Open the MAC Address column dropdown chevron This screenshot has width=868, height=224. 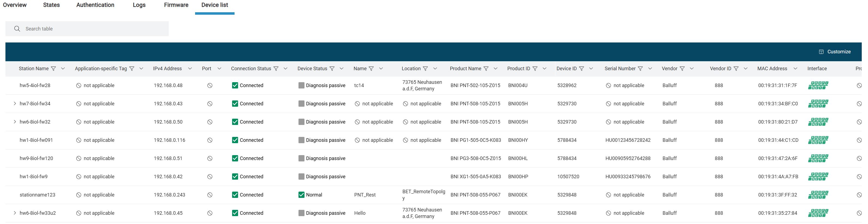(795, 69)
